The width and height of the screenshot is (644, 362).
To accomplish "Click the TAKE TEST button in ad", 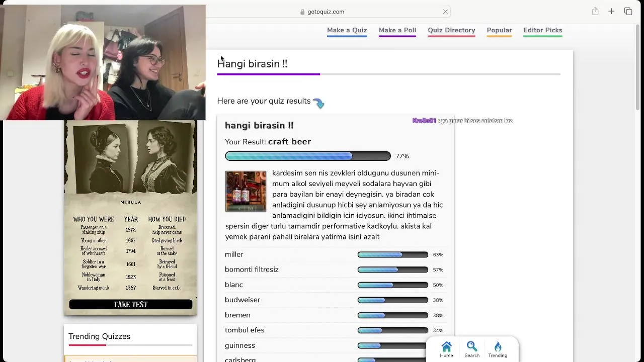I will click(131, 304).
